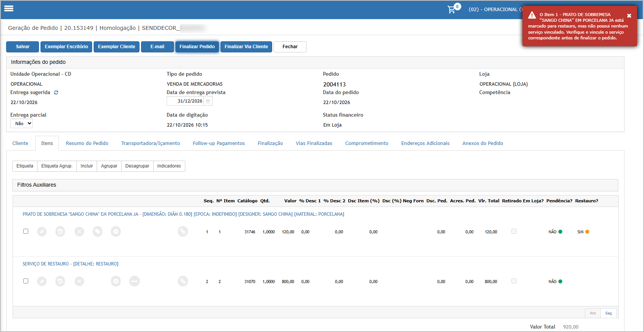Click edit pencil icon for SERVIÇO DE RESTAURO item

point(42,281)
